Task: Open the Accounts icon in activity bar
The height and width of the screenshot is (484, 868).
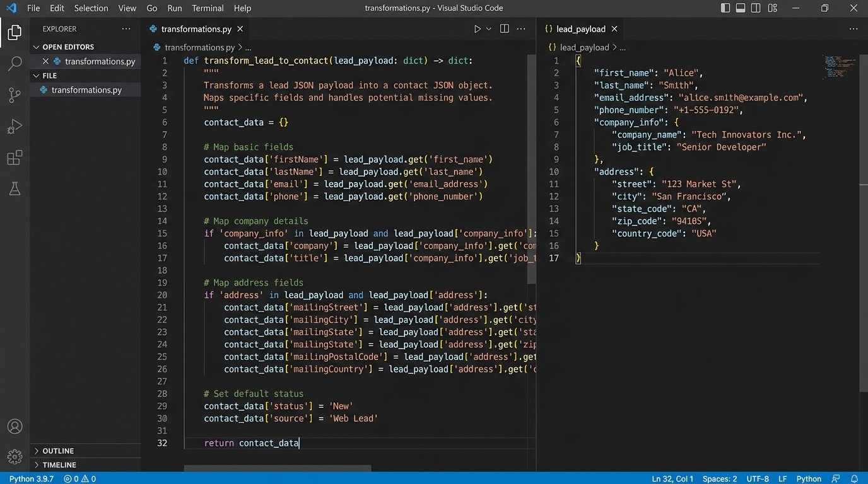Action: pos(15,427)
